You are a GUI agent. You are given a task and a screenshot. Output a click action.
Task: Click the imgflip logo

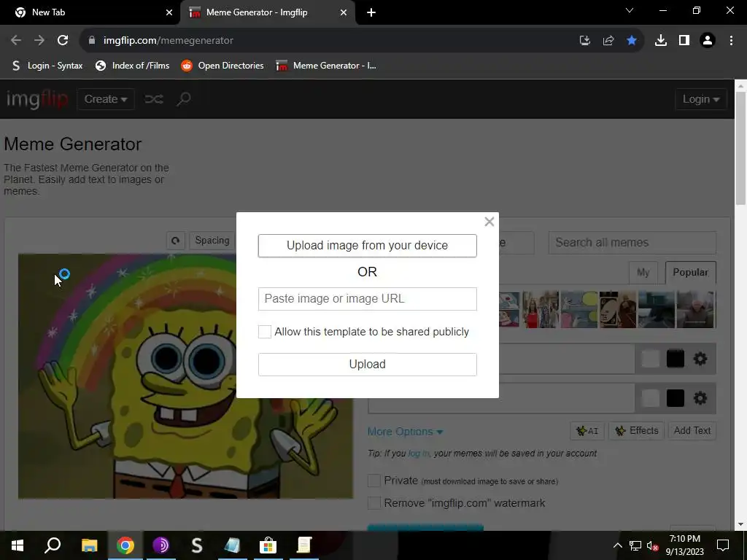point(36,99)
